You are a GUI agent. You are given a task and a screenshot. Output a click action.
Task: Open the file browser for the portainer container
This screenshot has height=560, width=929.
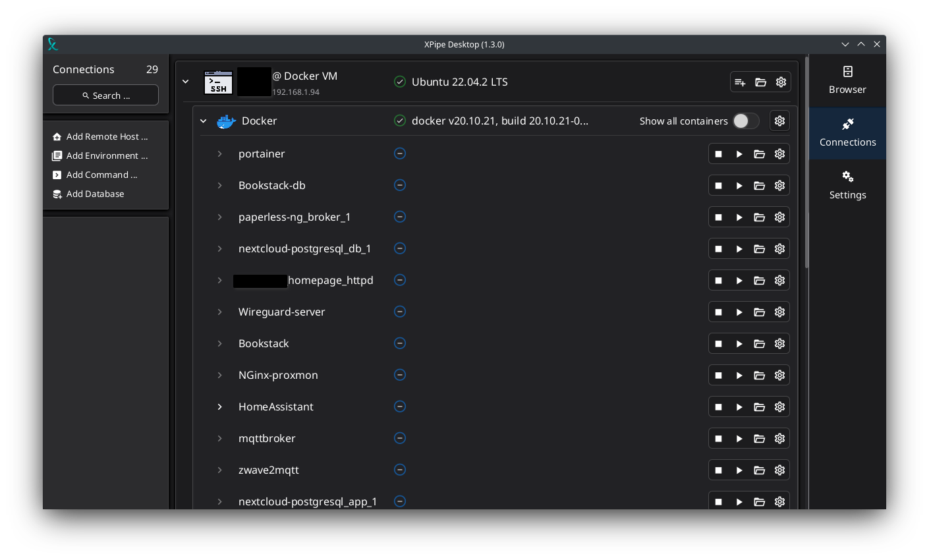[760, 154]
